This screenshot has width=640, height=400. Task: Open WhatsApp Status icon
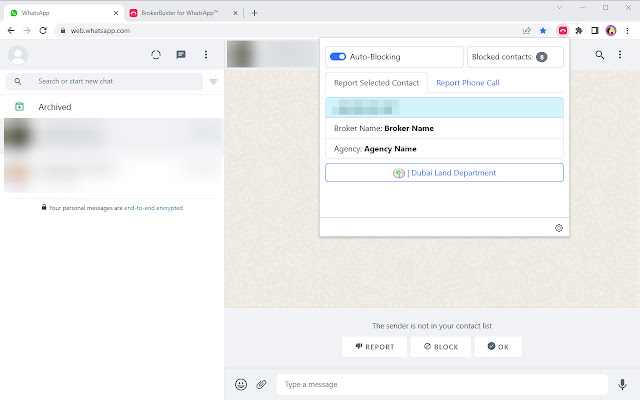click(156, 55)
